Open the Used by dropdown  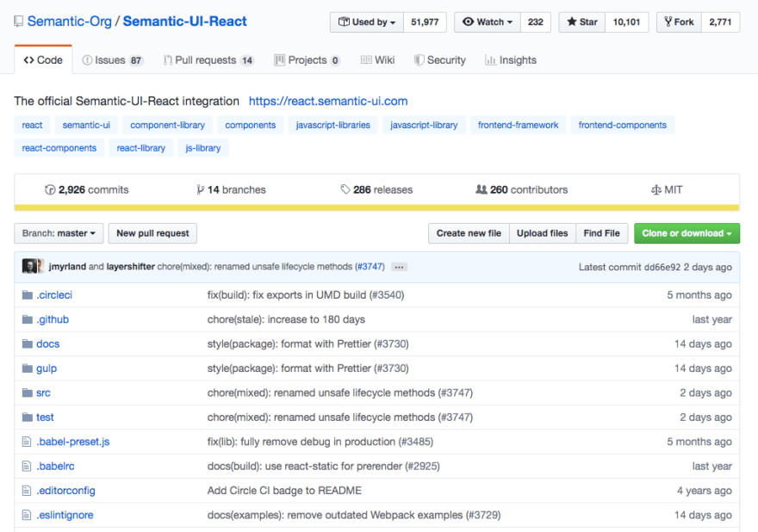[367, 22]
